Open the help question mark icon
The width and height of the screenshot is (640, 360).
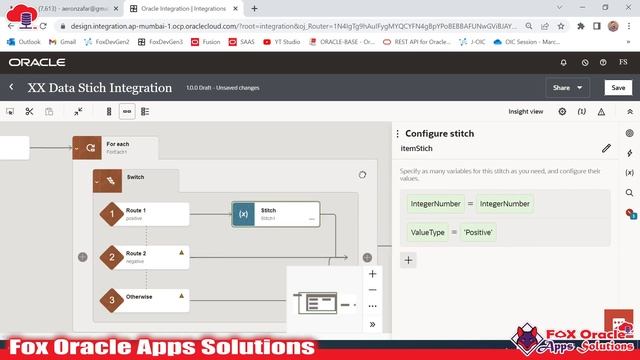tap(603, 62)
